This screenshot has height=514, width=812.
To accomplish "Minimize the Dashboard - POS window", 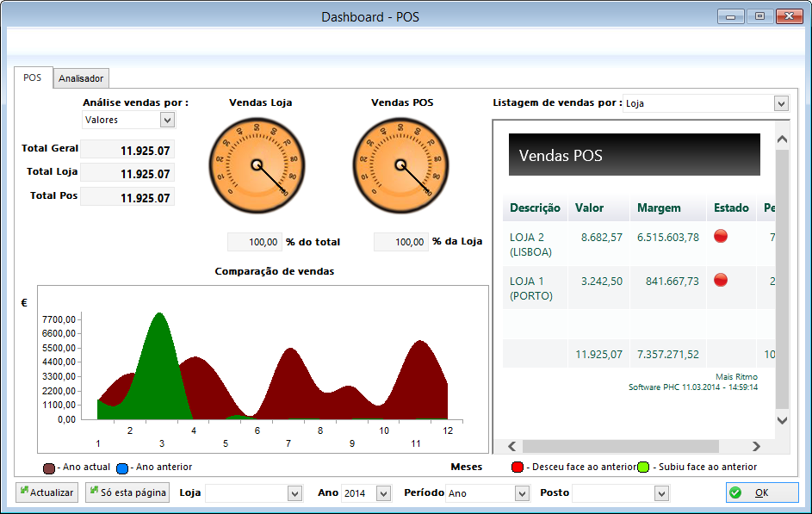I will point(731,16).
